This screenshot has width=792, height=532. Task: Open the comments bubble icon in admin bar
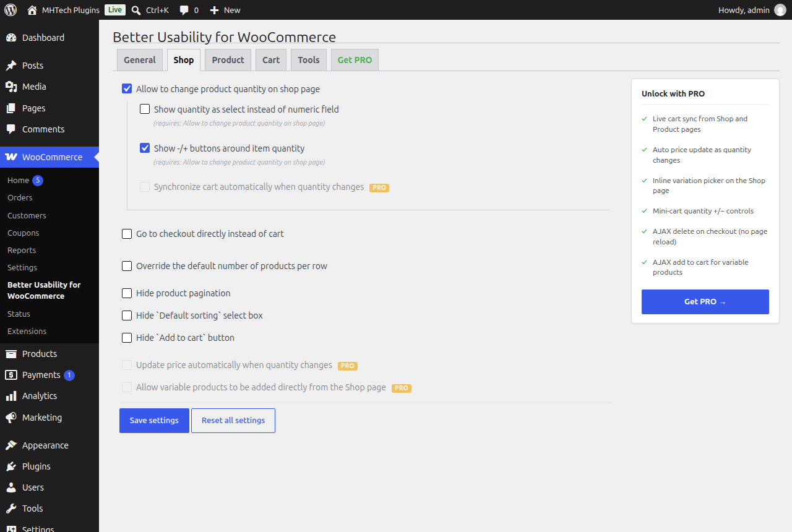click(184, 11)
